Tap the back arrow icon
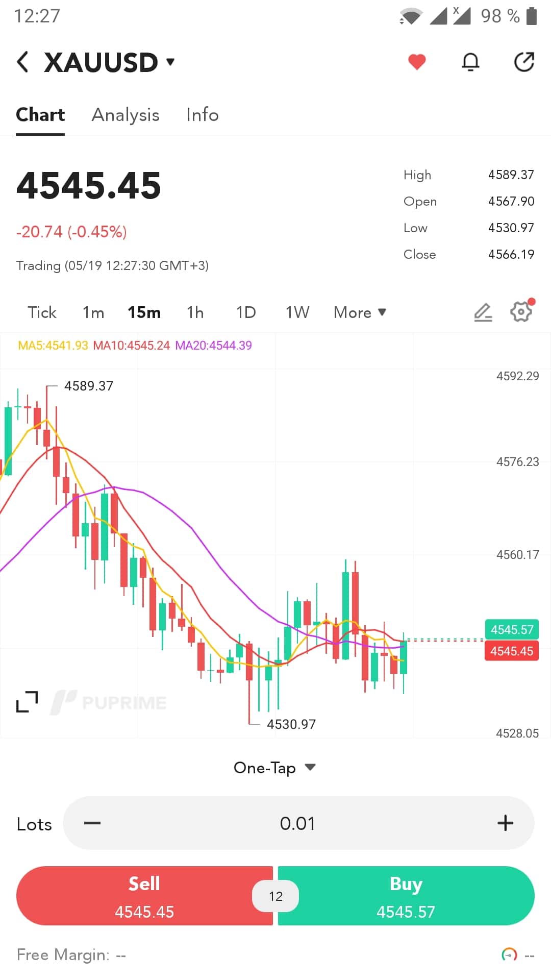Viewport: 551px width, 980px height. [22, 62]
